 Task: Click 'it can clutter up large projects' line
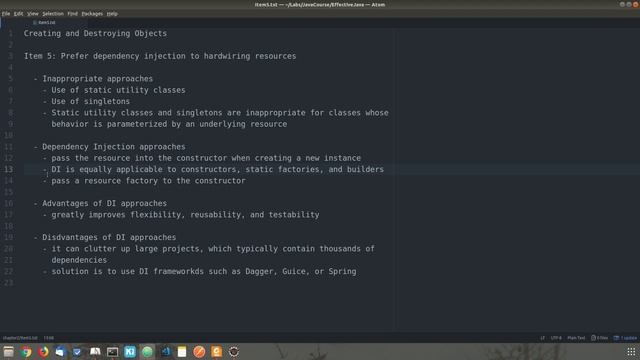coord(209,249)
